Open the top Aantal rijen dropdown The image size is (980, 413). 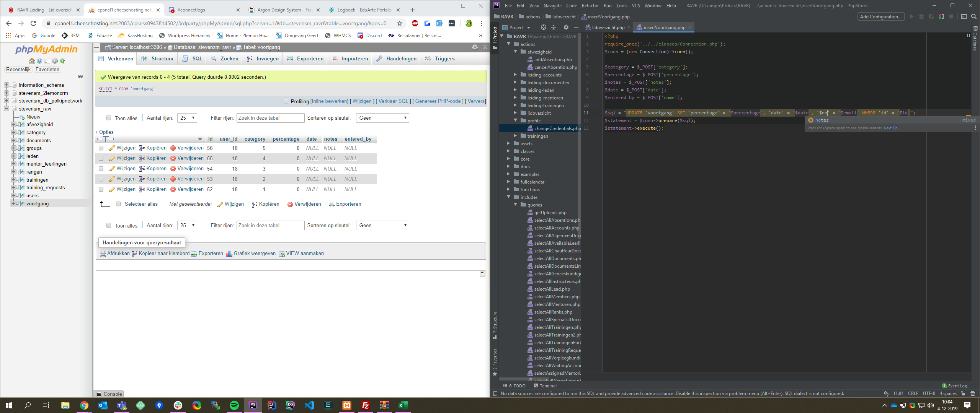pos(187,118)
